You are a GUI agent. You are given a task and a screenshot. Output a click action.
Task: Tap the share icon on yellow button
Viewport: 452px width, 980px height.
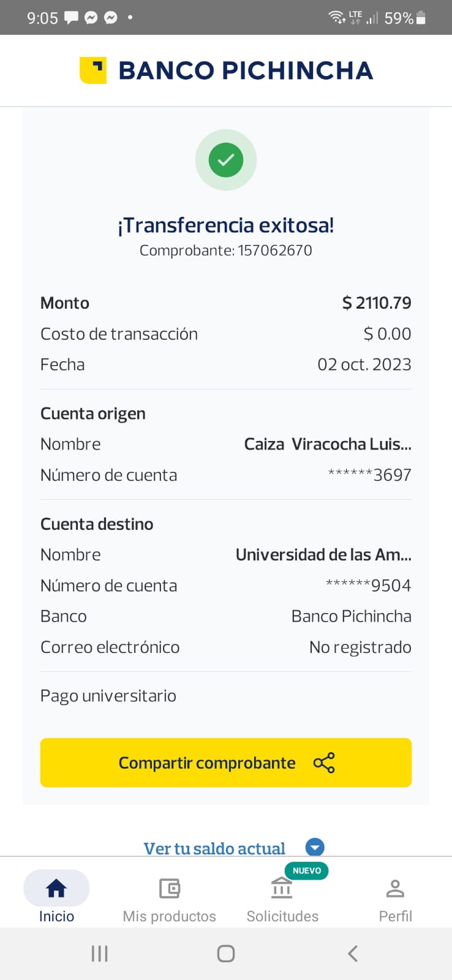point(324,763)
